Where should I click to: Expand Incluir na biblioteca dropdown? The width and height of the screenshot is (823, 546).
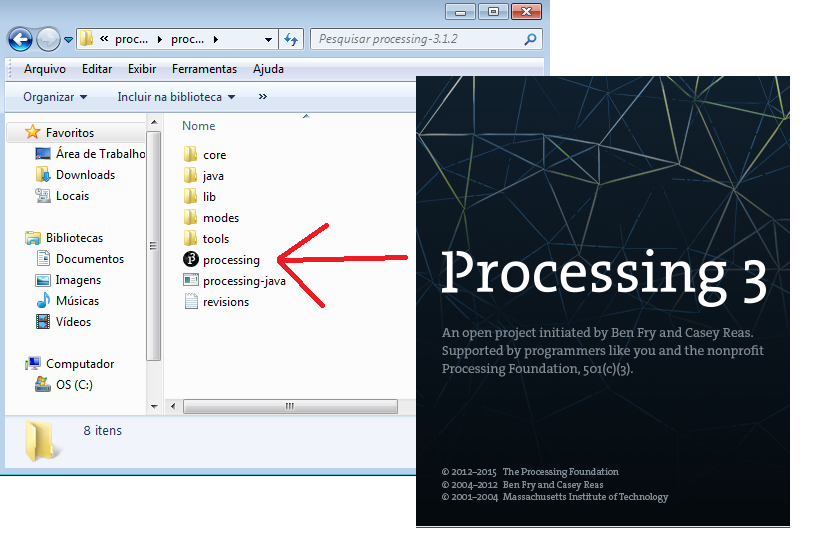pos(176,97)
